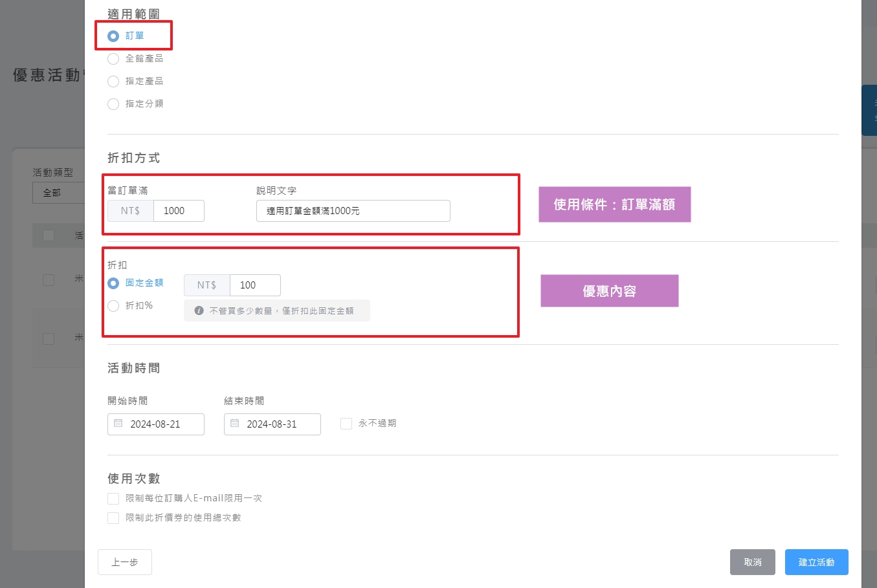Click the 上一步 button

[x=124, y=561]
